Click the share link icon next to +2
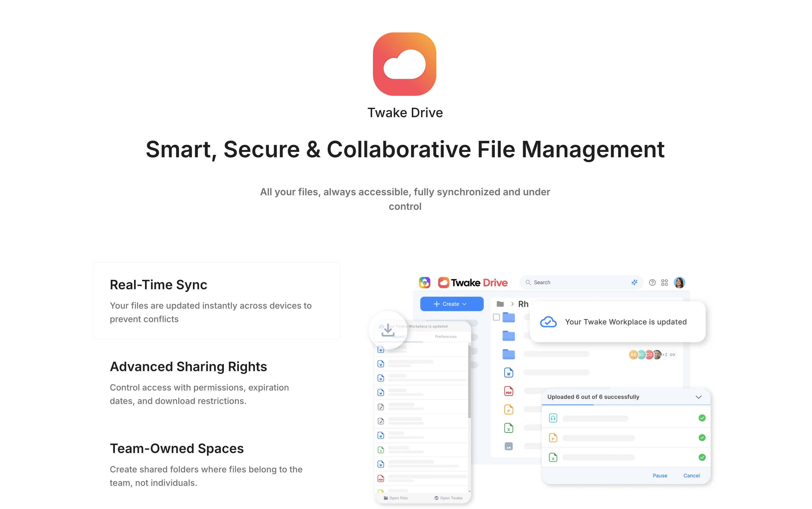This screenshot has width=812, height=509. (x=672, y=354)
